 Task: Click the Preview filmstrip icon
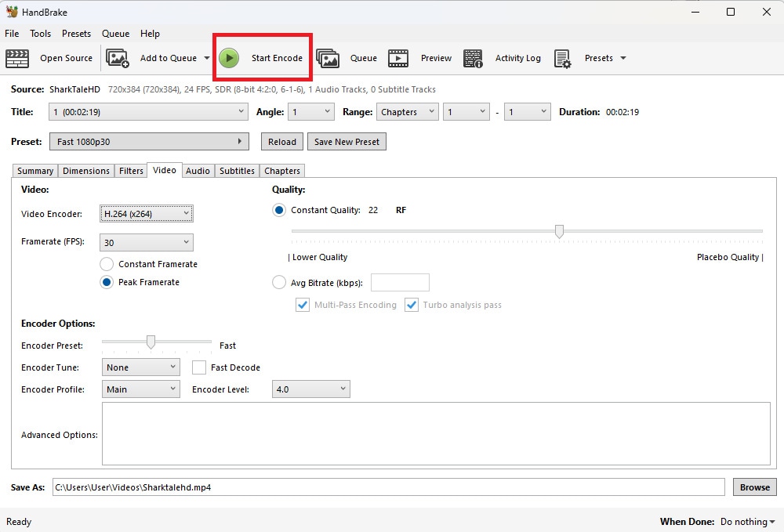(x=398, y=59)
